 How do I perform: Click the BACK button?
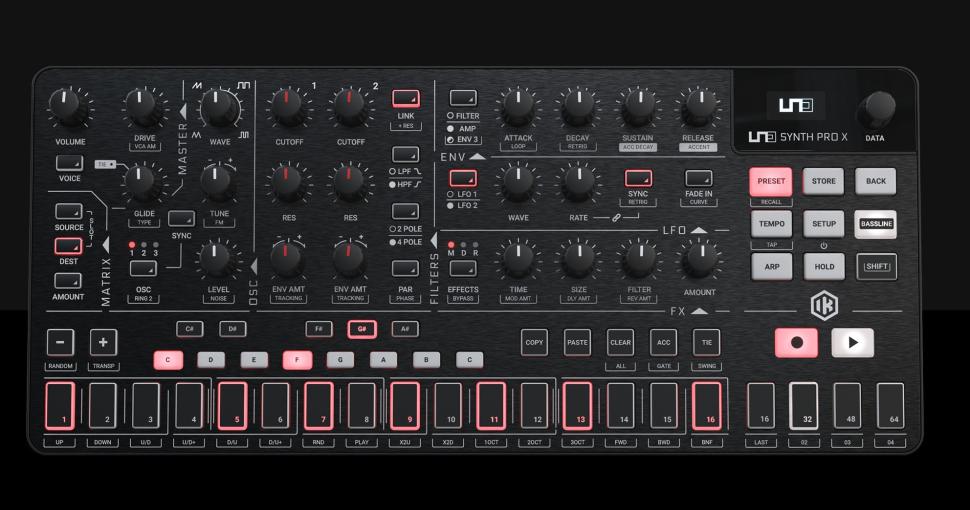tap(875, 181)
